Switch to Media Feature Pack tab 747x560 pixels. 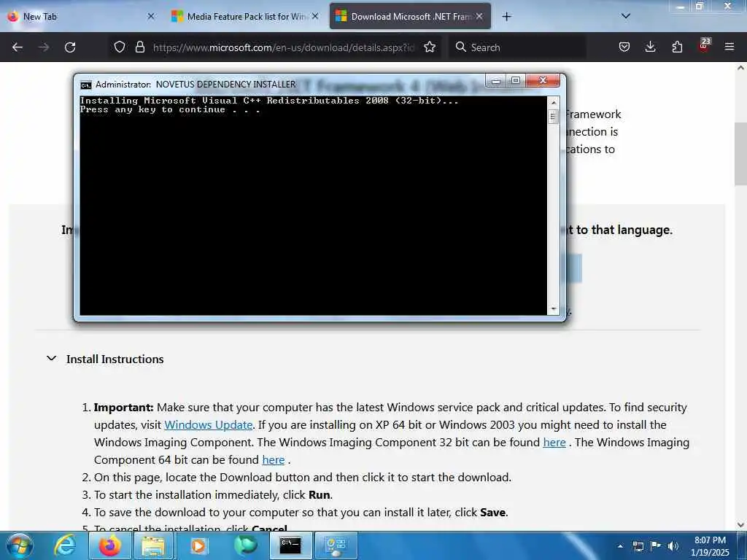246,17
